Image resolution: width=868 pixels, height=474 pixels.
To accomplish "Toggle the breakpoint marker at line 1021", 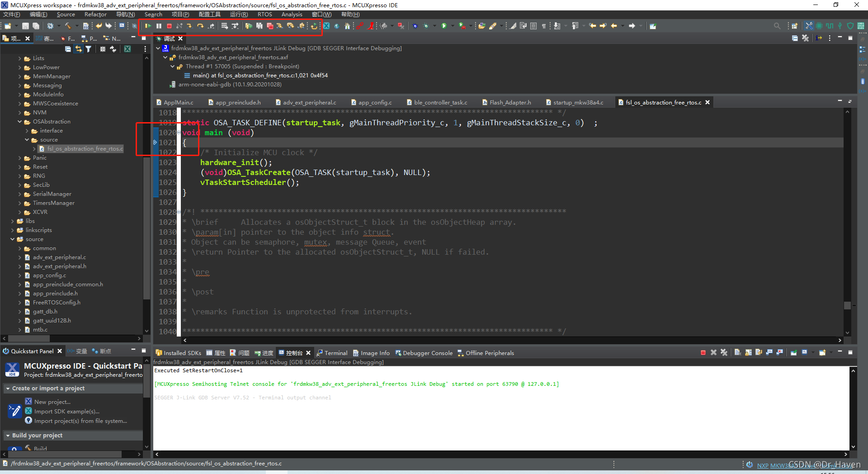I will coord(155,142).
